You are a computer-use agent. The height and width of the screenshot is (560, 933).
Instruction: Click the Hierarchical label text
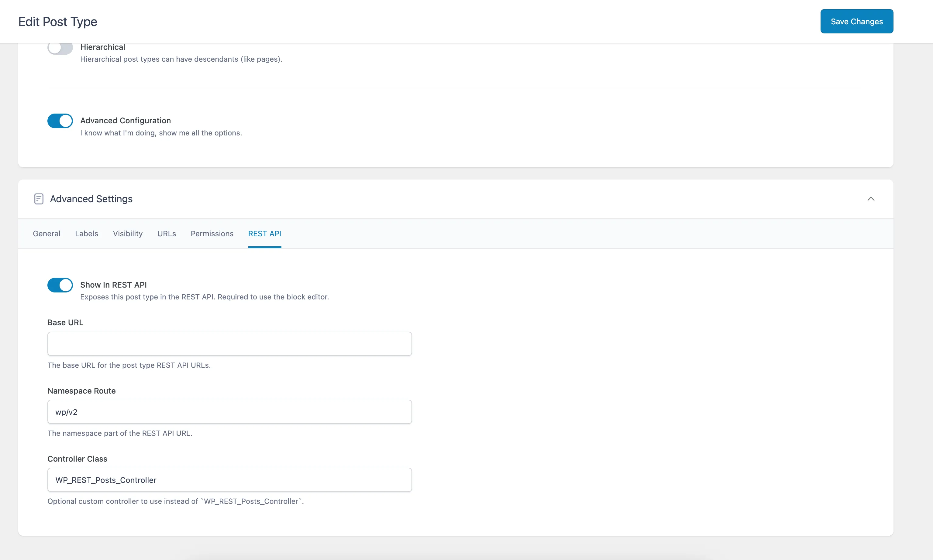[102, 47]
